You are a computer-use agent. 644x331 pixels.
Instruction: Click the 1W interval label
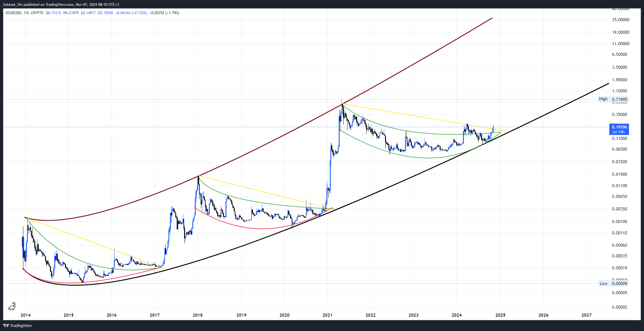[x=26, y=13]
